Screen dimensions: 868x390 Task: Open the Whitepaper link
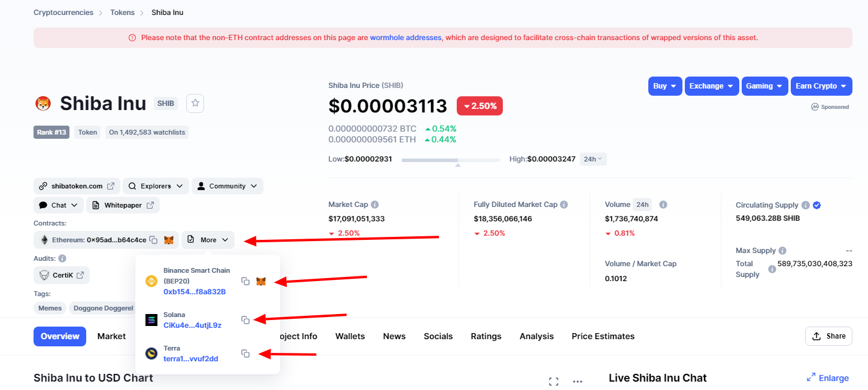point(123,205)
